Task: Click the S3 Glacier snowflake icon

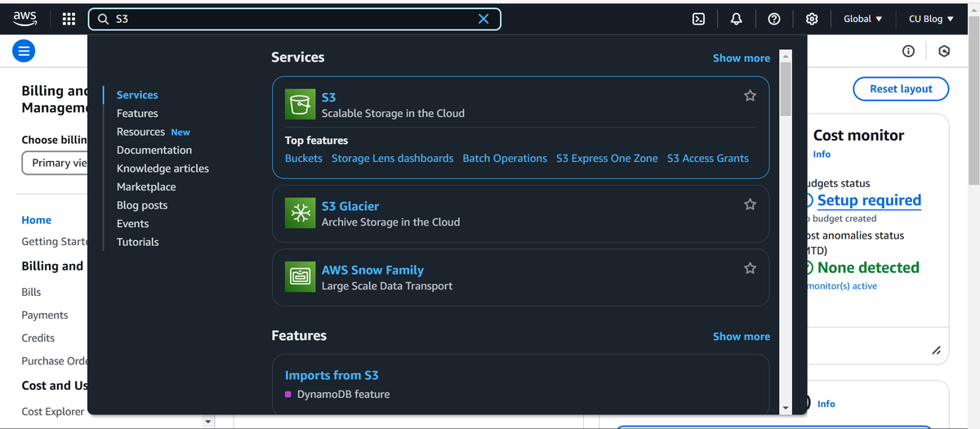Action: [x=299, y=213]
